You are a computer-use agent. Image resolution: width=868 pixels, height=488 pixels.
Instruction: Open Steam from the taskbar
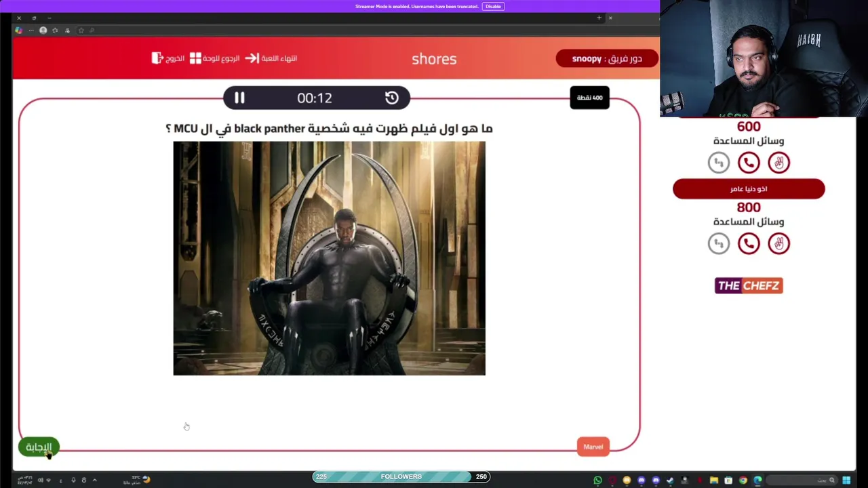670,481
